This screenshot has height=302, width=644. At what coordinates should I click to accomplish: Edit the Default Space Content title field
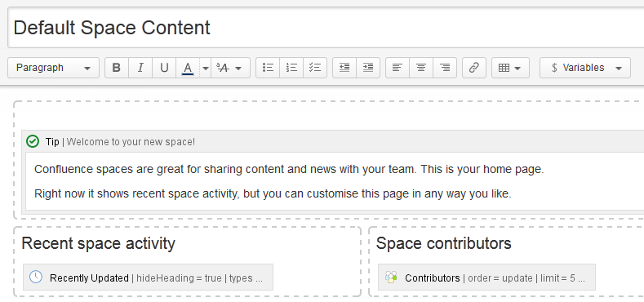point(326,28)
